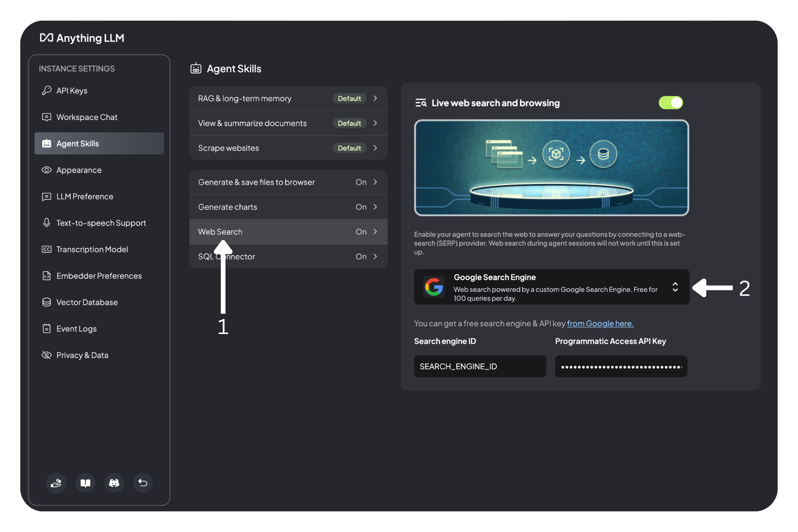
Task: Open the Google Search Engine provider dropdown
Action: (x=551, y=287)
